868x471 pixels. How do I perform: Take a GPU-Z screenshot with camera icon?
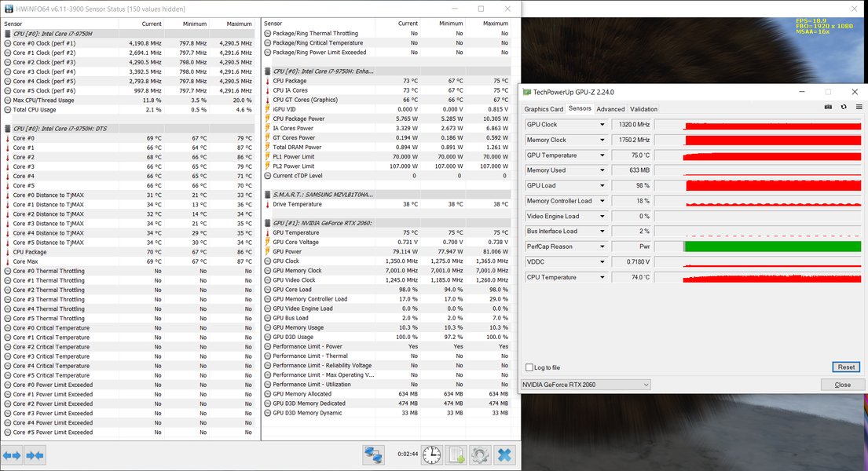[828, 107]
